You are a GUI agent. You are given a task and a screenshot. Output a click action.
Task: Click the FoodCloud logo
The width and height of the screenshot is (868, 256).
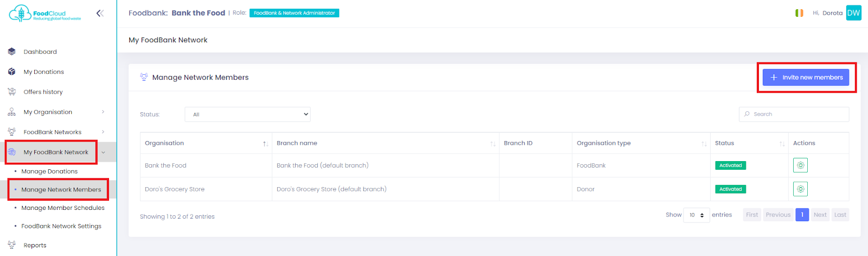click(44, 14)
